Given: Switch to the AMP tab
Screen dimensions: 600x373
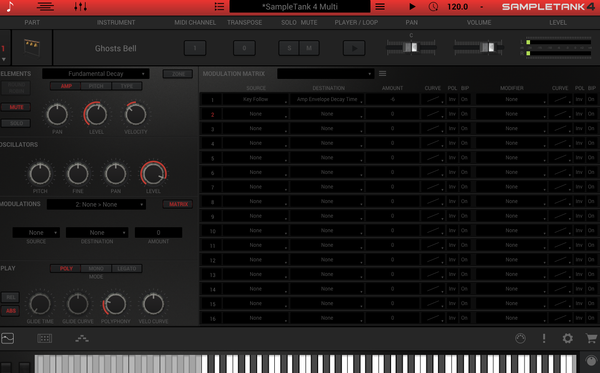Looking at the screenshot, I should (66, 86).
